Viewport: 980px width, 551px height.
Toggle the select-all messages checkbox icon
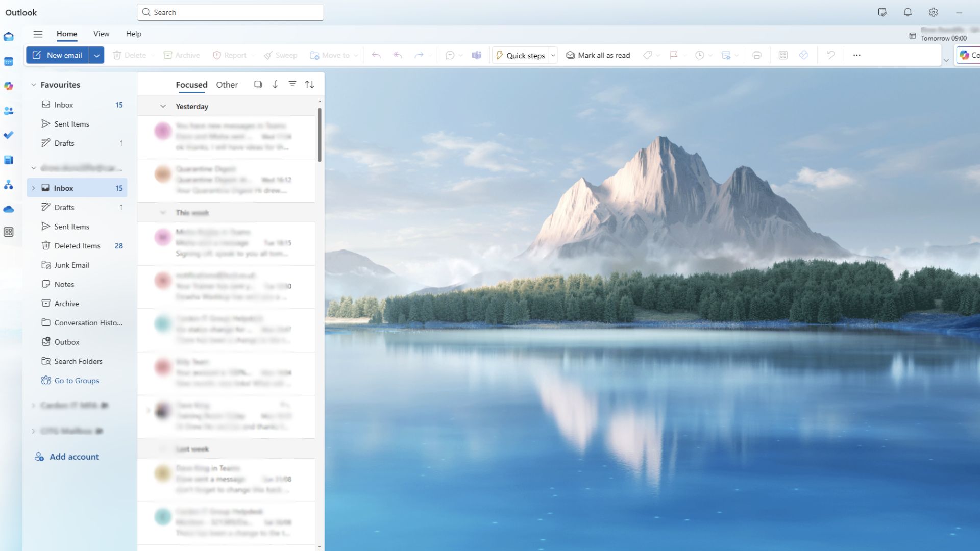258,85
